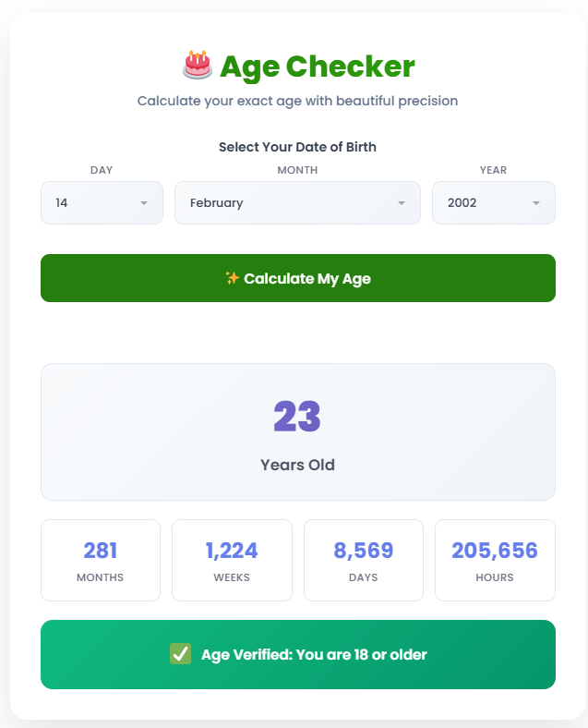Screen dimensions: 588x728
Task: Click the Month dropdown arrow
Action: point(402,203)
